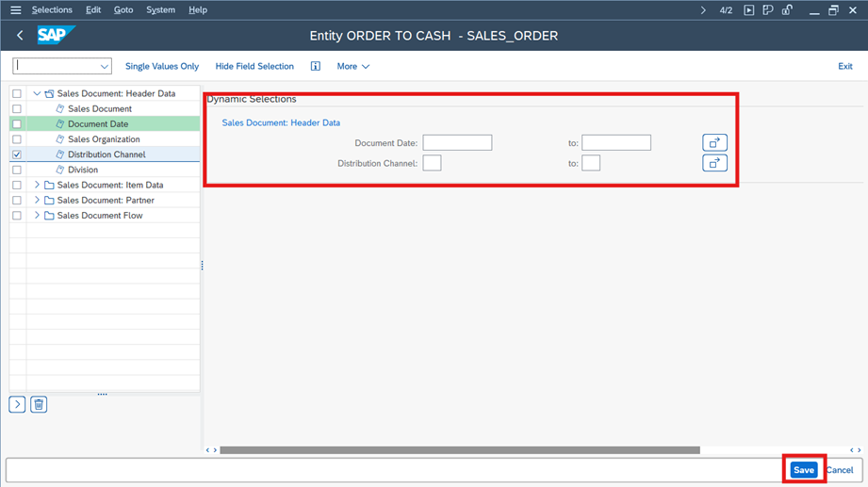Click the delete trash icon below tree
The height and width of the screenshot is (487, 868).
point(39,405)
